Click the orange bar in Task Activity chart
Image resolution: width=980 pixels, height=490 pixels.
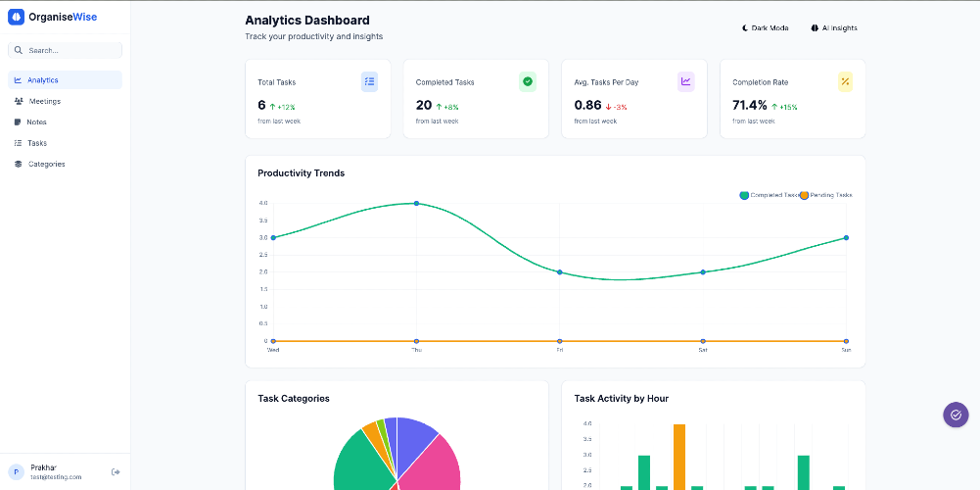[x=679, y=457]
